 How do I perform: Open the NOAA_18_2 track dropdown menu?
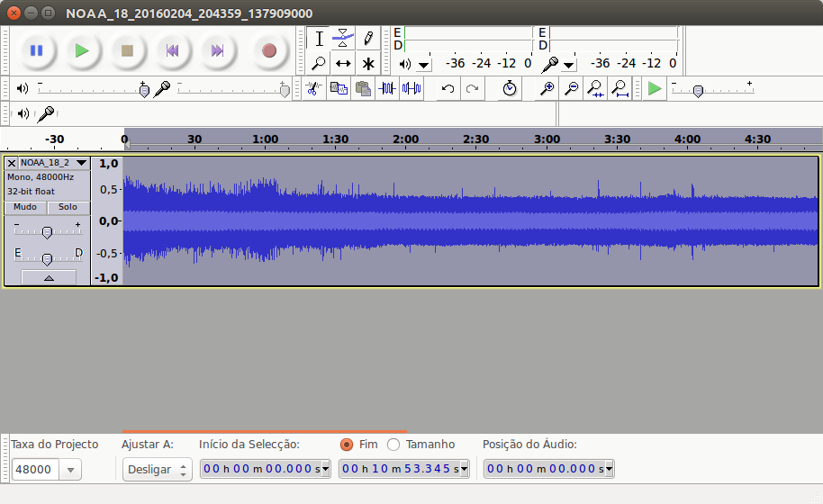coord(81,163)
